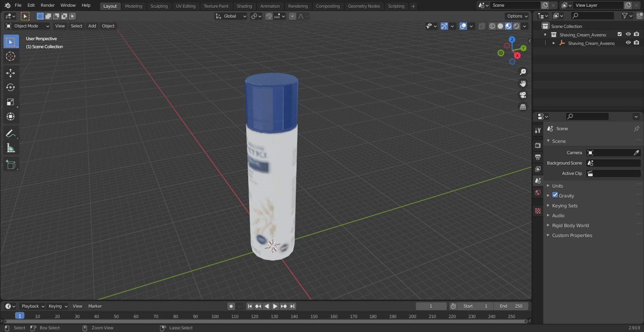This screenshot has height=332, width=644.
Task: Switch perspective/orthographic grid icon
Action: point(523,107)
